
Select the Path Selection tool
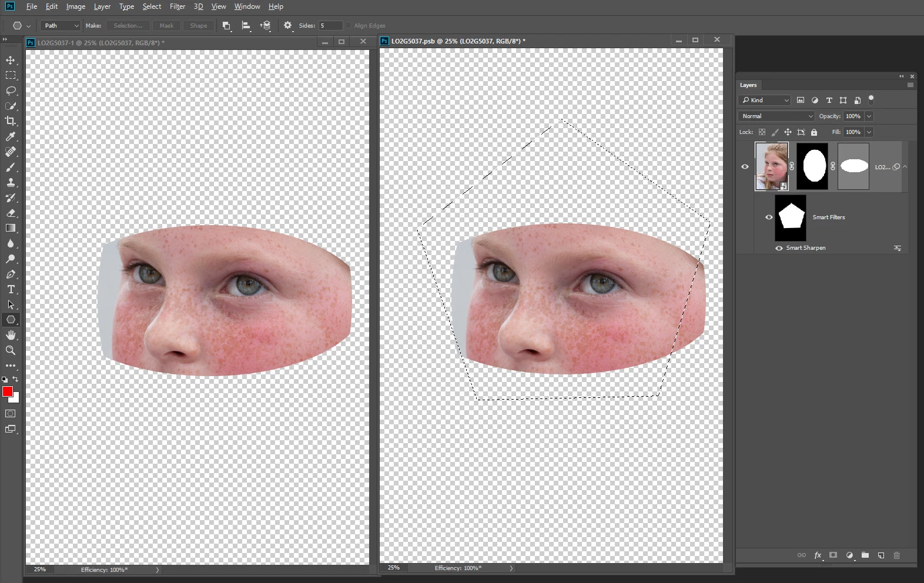coord(11,304)
